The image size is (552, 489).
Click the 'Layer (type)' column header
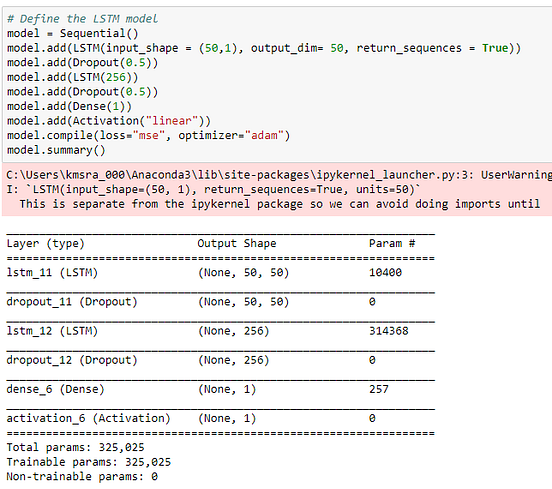click(x=46, y=244)
